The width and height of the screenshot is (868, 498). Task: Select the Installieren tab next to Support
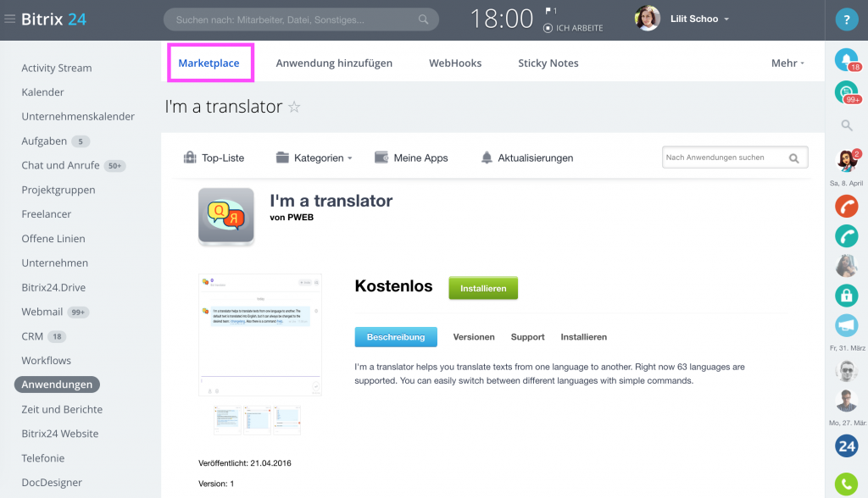[x=583, y=337]
